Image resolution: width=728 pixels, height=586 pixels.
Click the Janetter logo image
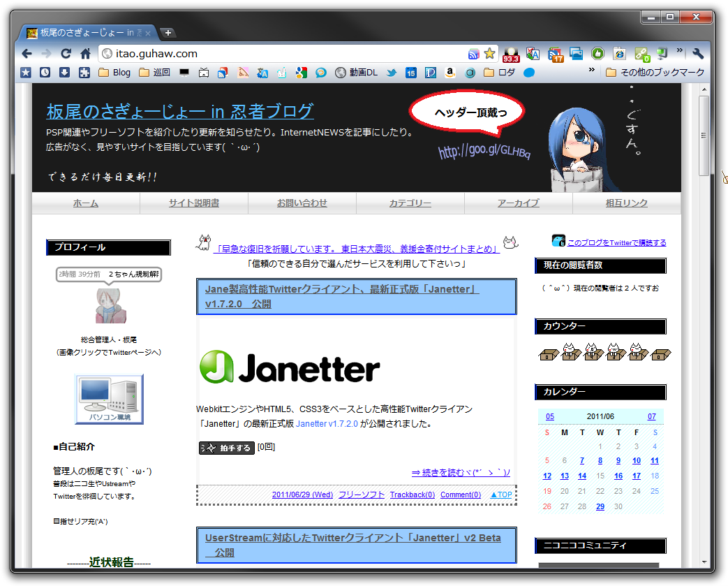pyautogui.click(x=290, y=367)
